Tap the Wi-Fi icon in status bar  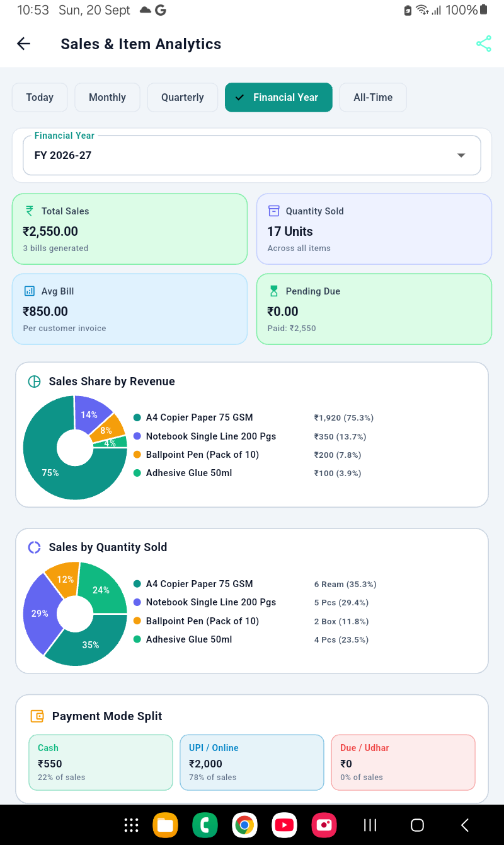click(x=422, y=10)
